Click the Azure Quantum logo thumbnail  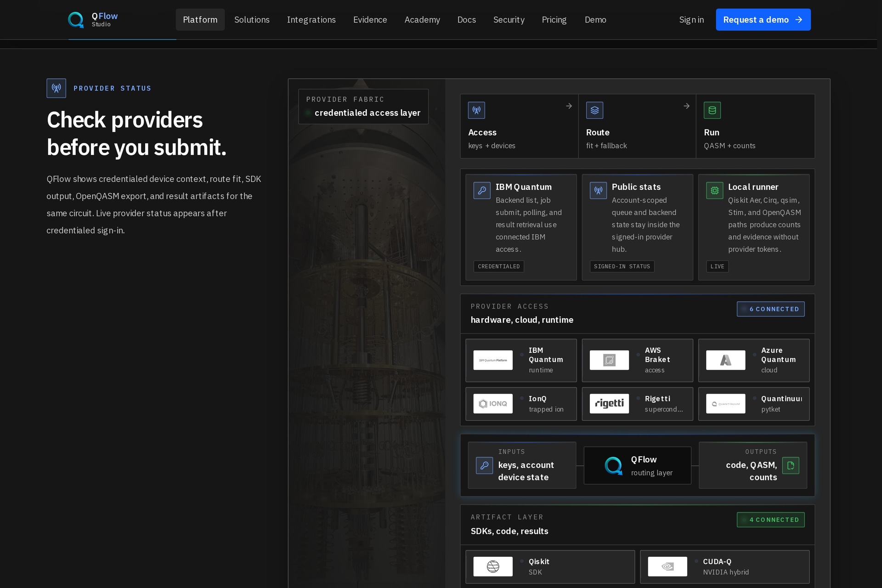point(725,360)
